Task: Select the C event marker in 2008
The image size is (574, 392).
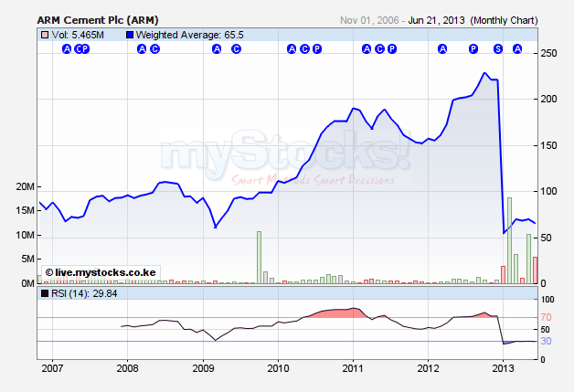Action: tap(155, 48)
